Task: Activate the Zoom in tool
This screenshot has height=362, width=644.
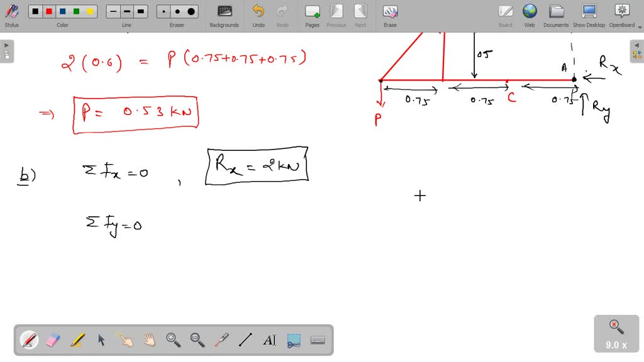Action: pos(173,339)
